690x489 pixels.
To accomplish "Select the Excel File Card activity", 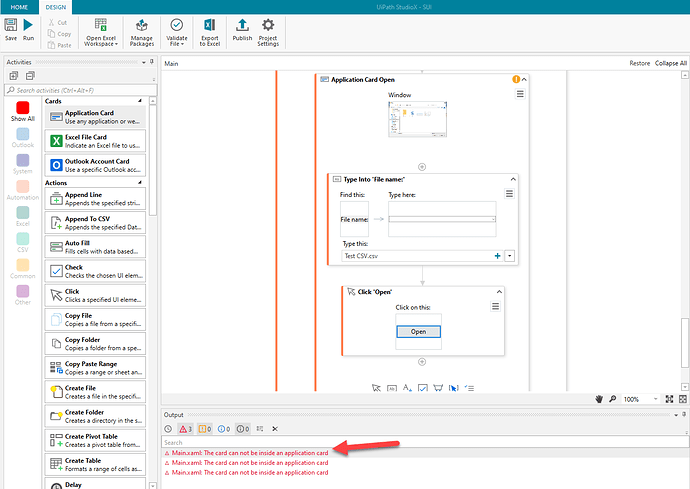I will tap(95, 141).
